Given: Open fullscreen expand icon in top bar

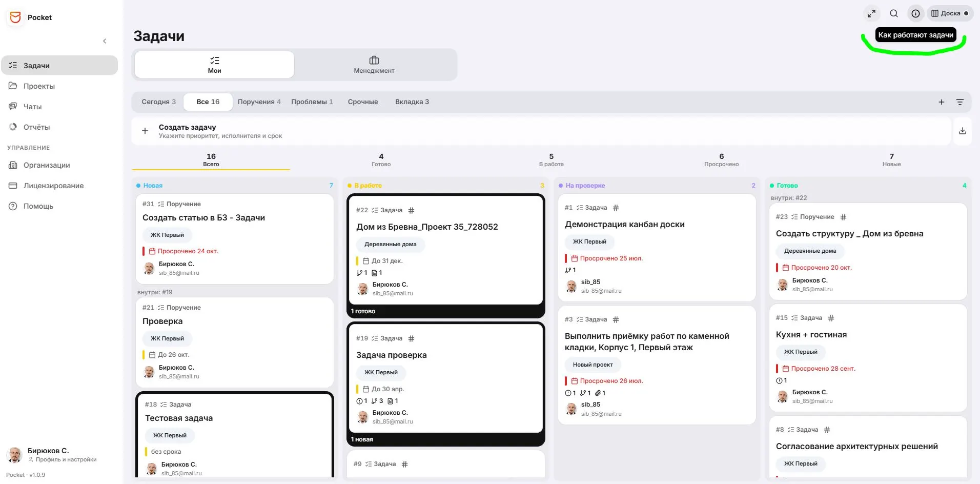Looking at the screenshot, I should click(x=871, y=14).
